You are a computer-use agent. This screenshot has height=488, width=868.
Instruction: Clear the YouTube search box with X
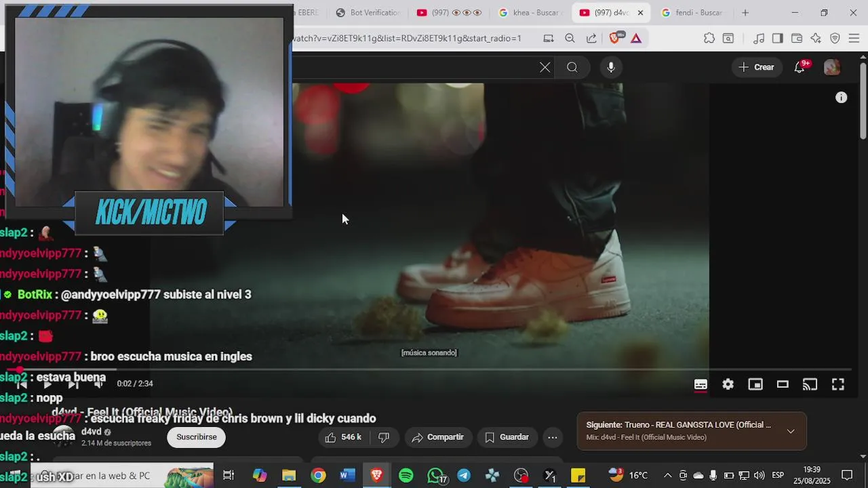point(545,67)
